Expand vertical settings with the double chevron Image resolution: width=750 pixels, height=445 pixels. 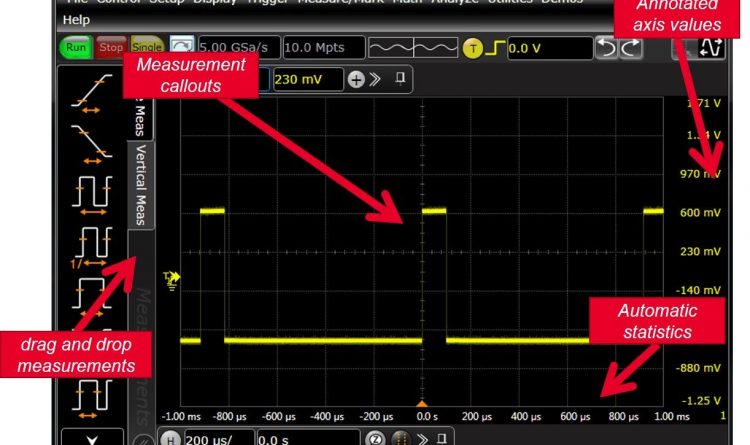375,79
